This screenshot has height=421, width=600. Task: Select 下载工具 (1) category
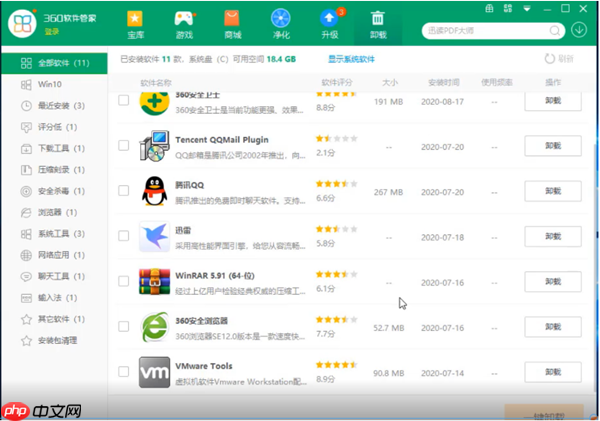coord(54,148)
